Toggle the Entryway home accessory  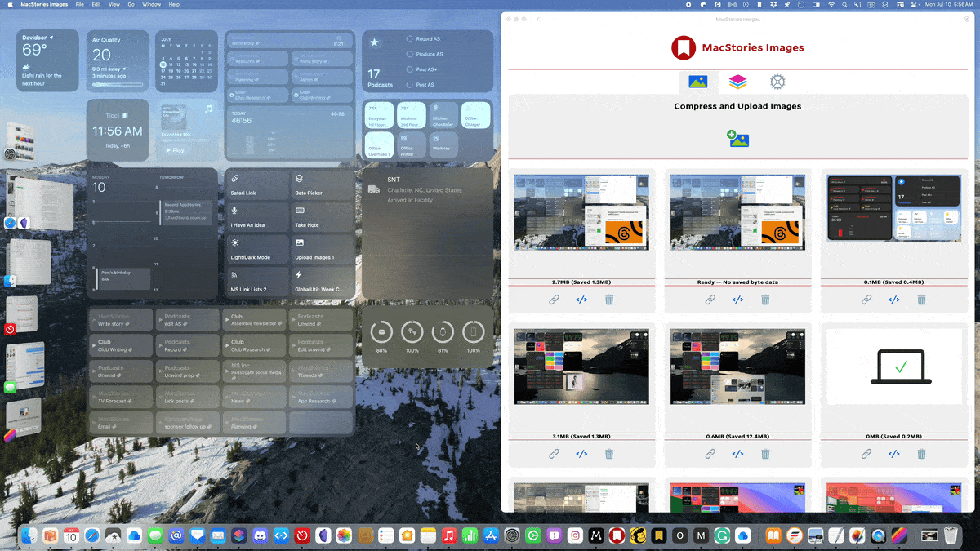coord(380,115)
